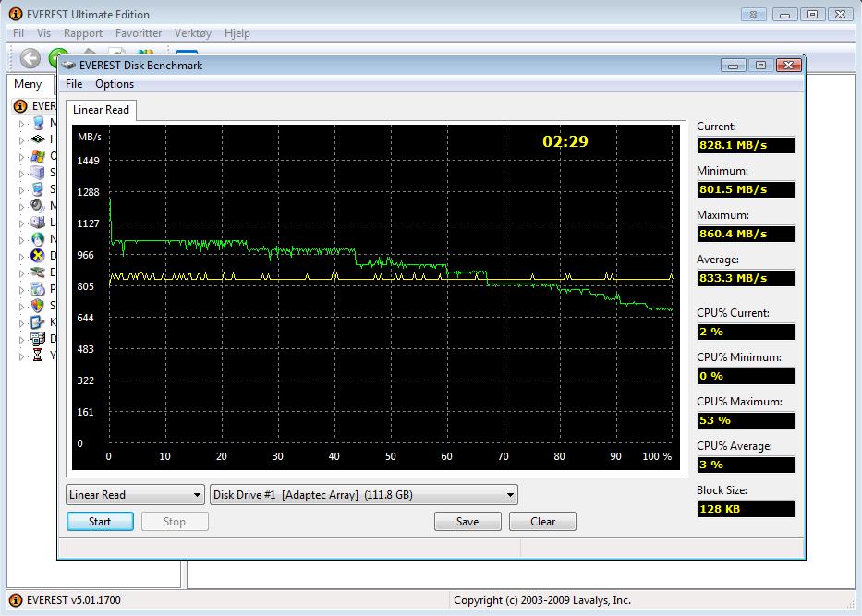Click the CPU% Maximum value 53 %
This screenshot has height=616, width=862.
tap(746, 420)
